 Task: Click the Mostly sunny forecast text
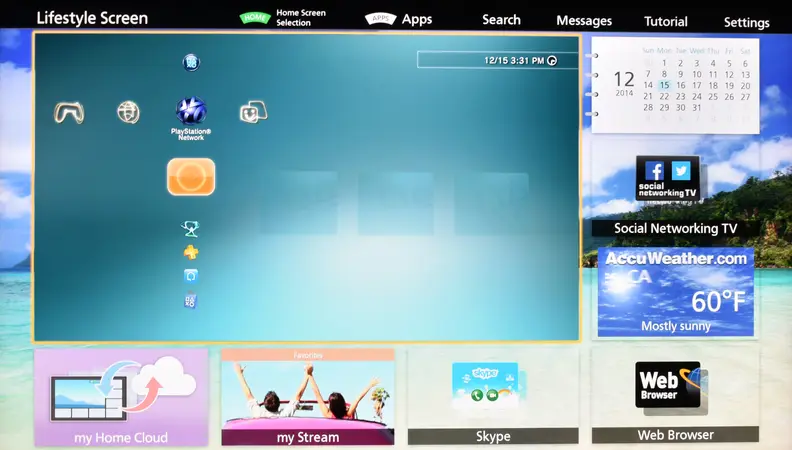(x=676, y=326)
